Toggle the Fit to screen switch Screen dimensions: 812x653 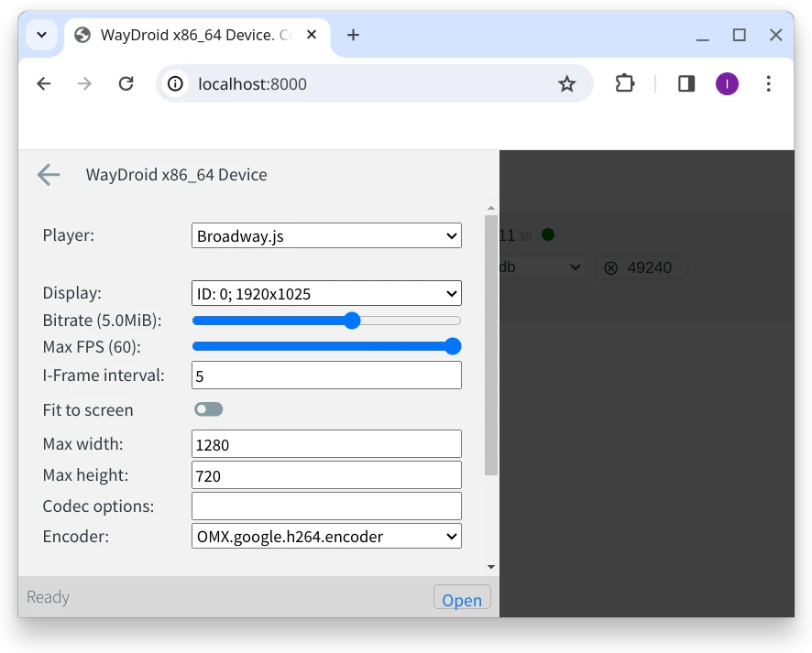coord(208,409)
